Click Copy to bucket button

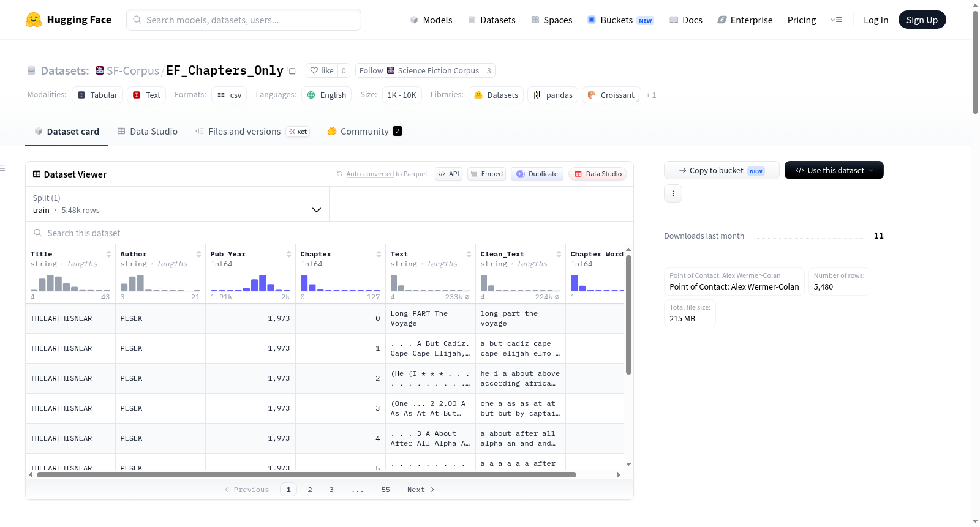pos(722,170)
